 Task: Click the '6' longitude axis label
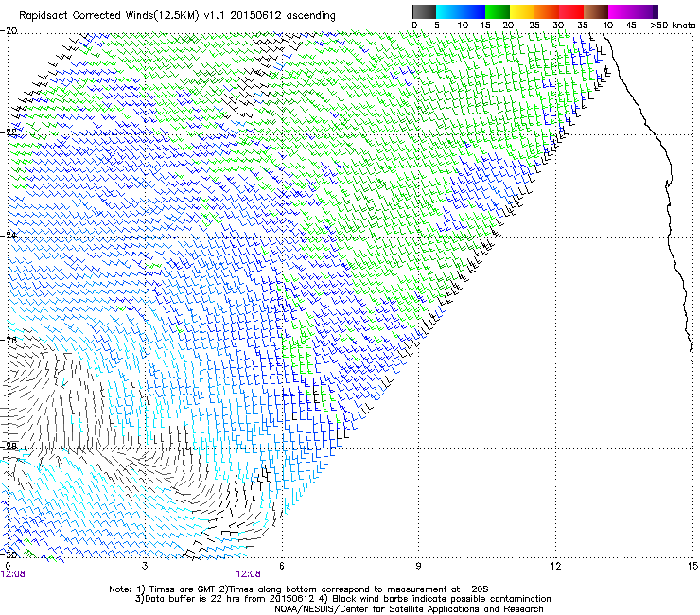(x=282, y=566)
